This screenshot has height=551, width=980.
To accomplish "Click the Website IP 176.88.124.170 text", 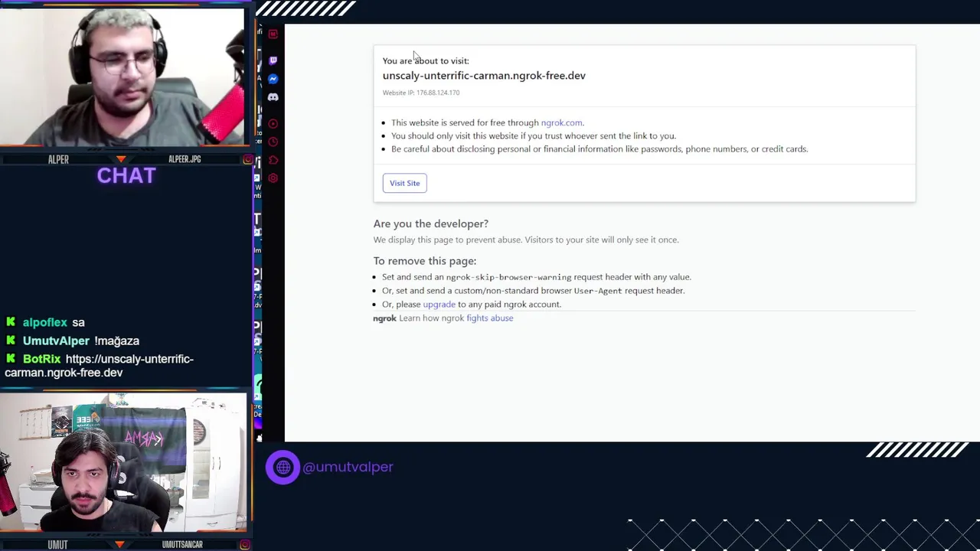I will [x=421, y=93].
